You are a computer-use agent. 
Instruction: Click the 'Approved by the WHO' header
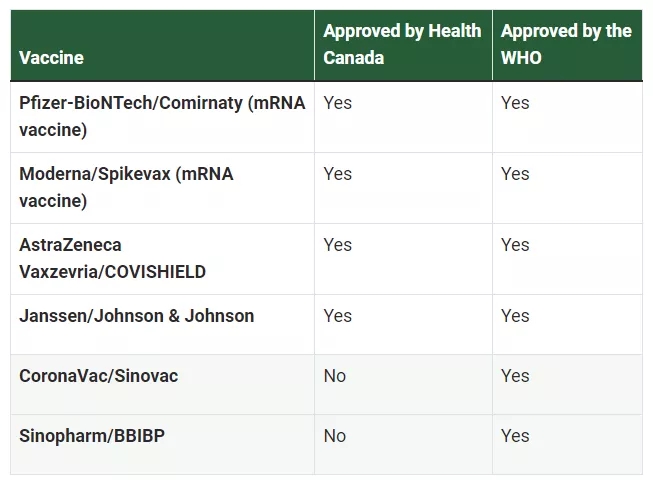click(x=566, y=44)
